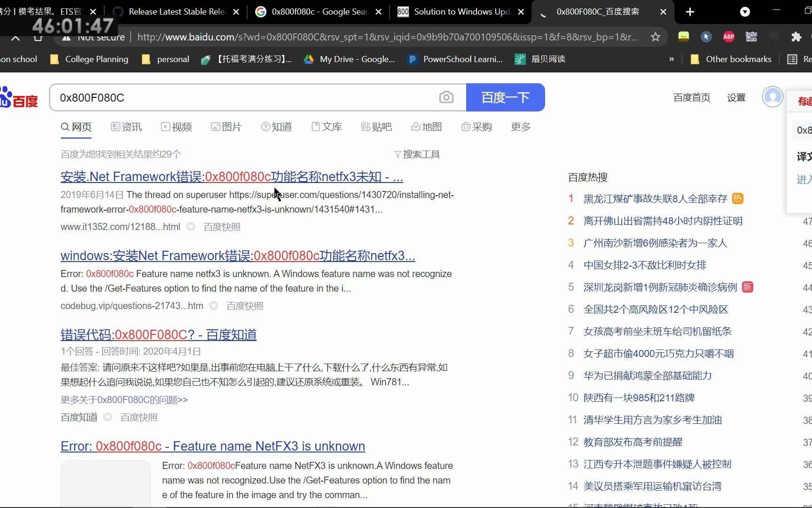Click 更多关于0x800F080C的问题 link
812x508 pixels.
[x=124, y=400]
